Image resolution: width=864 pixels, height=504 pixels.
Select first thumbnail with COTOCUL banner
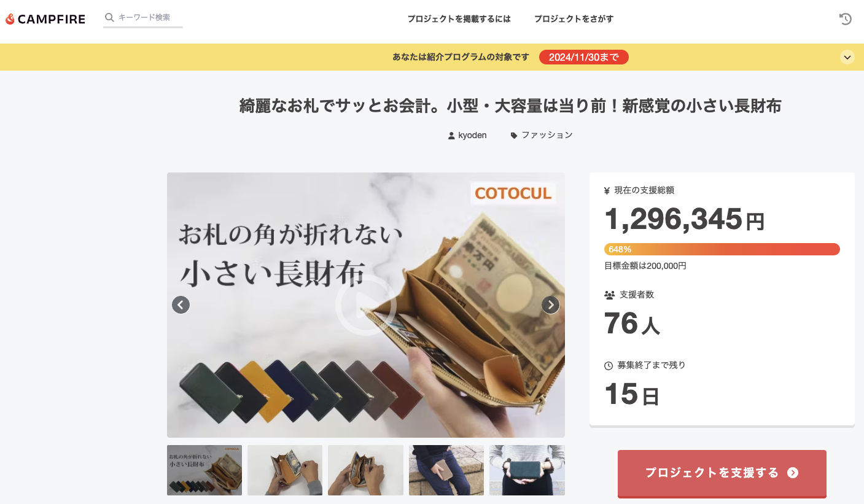204,470
